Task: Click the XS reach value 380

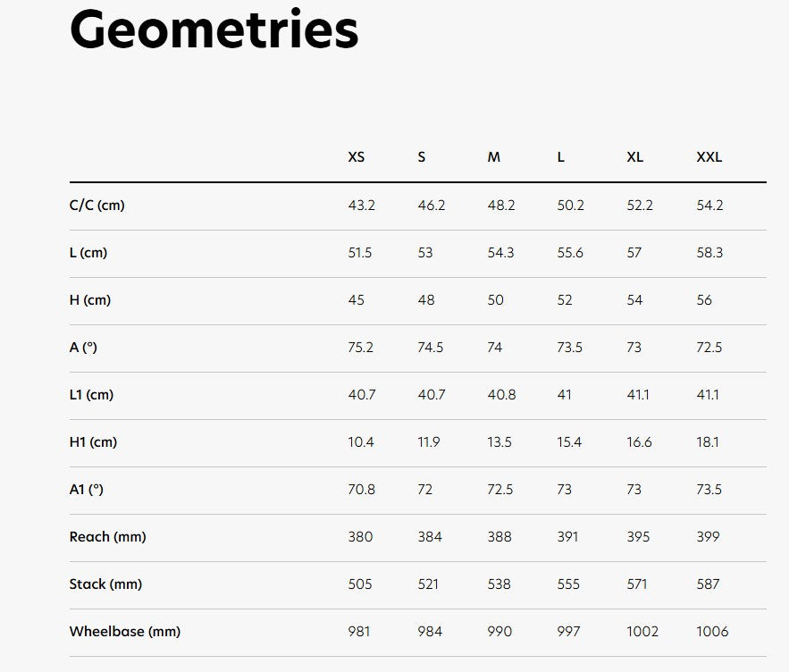Action: (360, 536)
